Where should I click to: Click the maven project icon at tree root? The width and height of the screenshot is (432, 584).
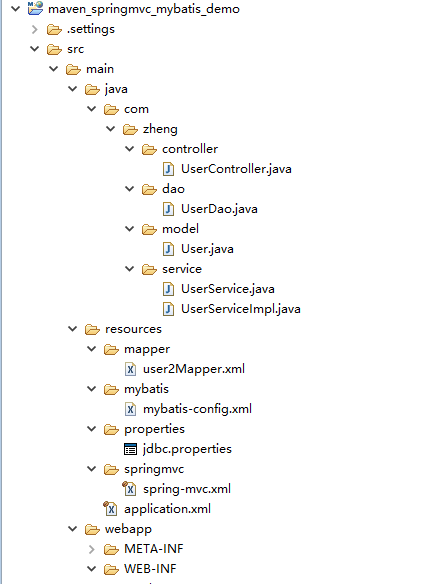click(x=35, y=8)
